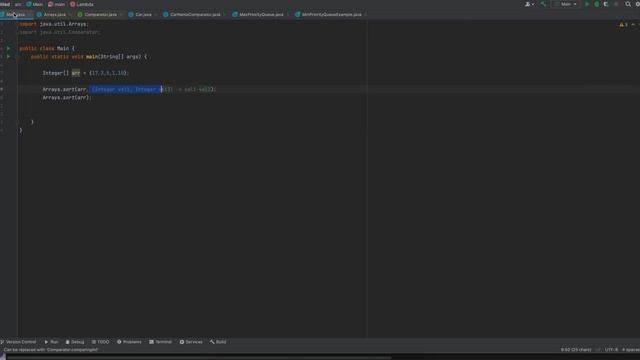Open the Debug tool window
Screen dimensions: 640x360
[75, 342]
